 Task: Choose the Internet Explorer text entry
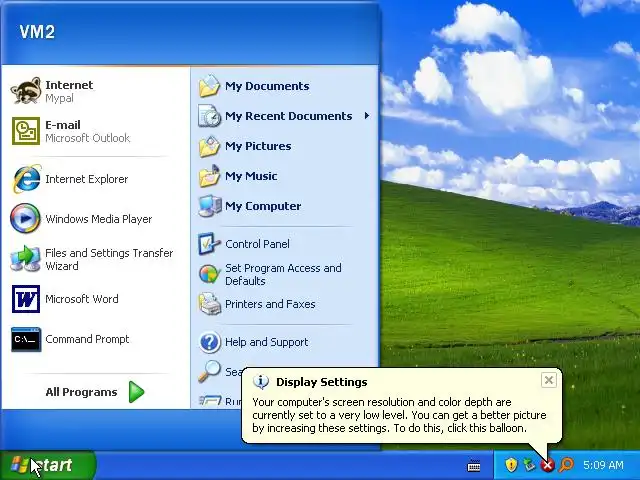pyautogui.click(x=87, y=179)
